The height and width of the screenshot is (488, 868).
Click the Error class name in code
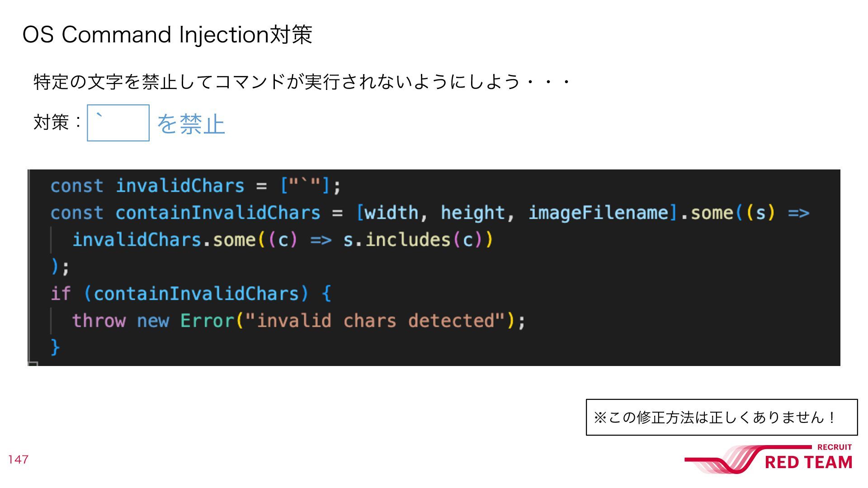pyautogui.click(x=207, y=321)
